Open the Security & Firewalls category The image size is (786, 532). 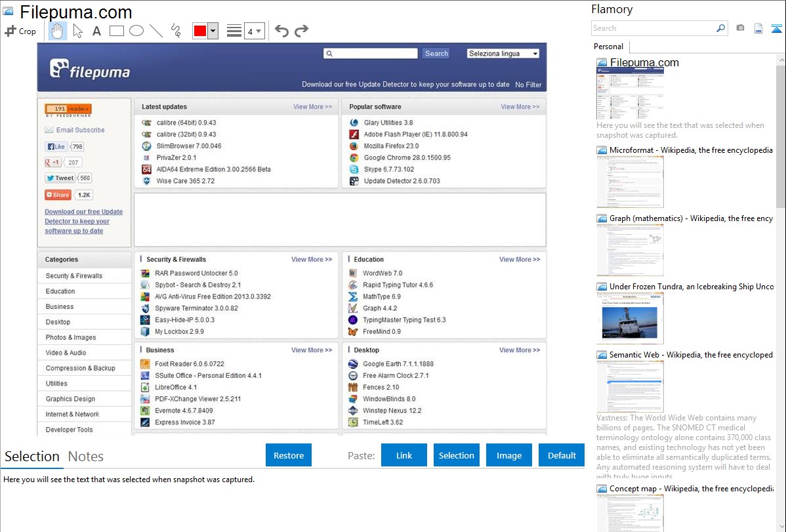point(73,276)
